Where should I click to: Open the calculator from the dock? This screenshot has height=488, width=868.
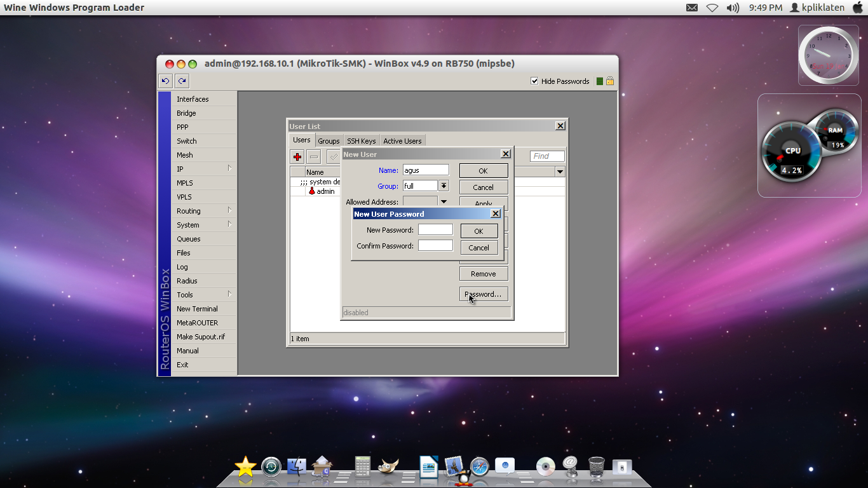pyautogui.click(x=363, y=466)
